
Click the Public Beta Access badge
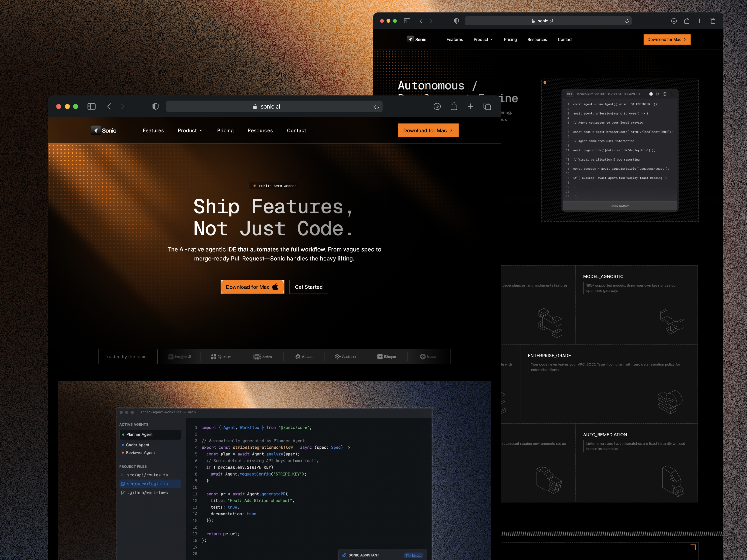pyautogui.click(x=274, y=186)
